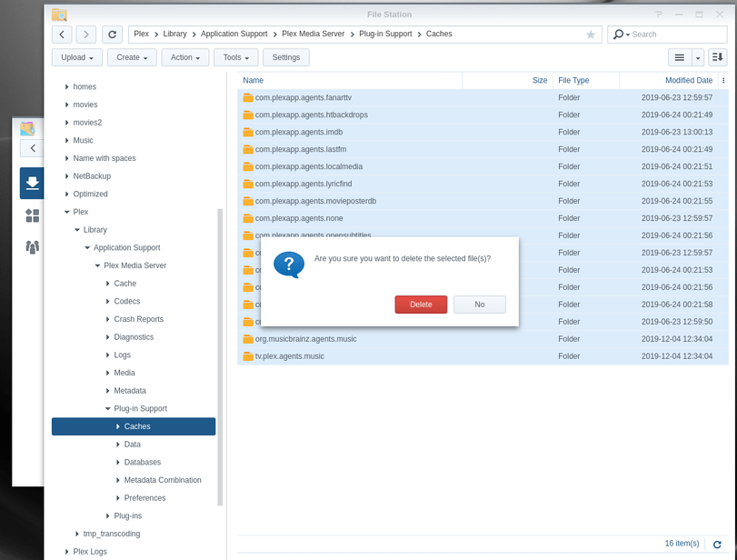Open search options magnifier icon

(x=620, y=35)
